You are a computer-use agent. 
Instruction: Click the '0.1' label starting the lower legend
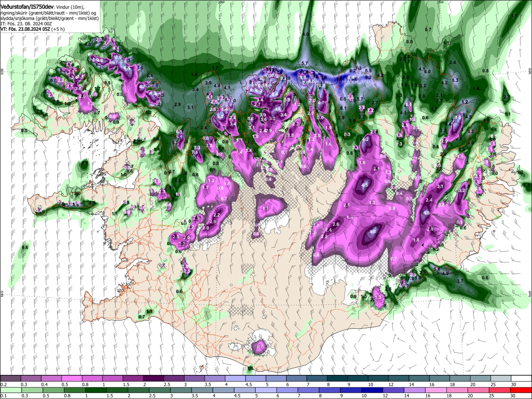3,396
